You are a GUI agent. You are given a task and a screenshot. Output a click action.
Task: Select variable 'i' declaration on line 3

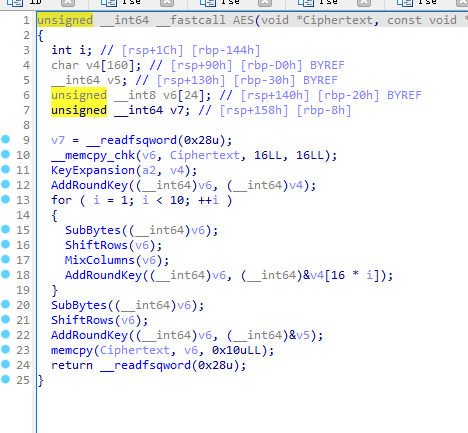click(x=83, y=50)
